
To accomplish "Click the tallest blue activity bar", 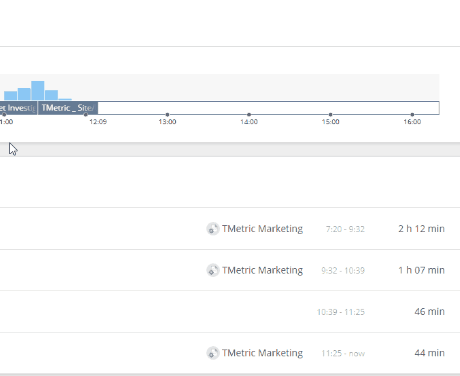I will pyautogui.click(x=38, y=91).
